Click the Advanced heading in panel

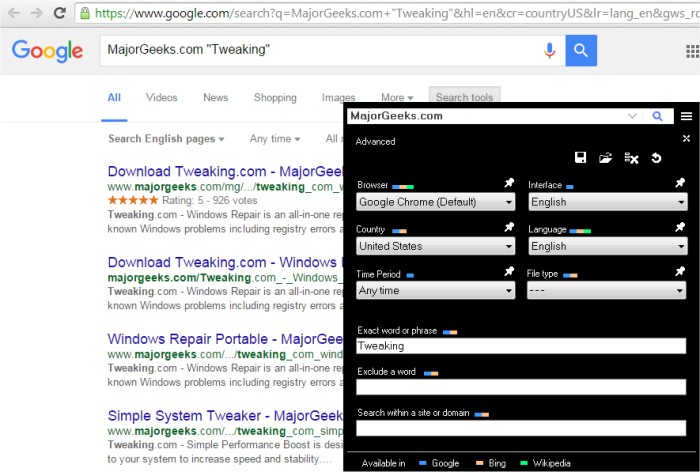click(375, 142)
